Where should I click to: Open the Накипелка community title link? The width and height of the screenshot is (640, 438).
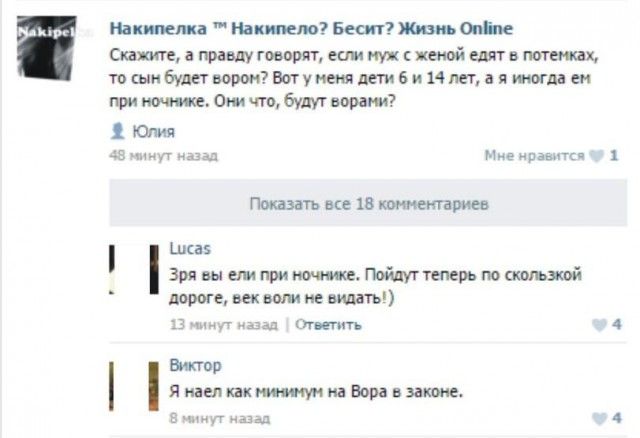pyautogui.click(x=311, y=29)
